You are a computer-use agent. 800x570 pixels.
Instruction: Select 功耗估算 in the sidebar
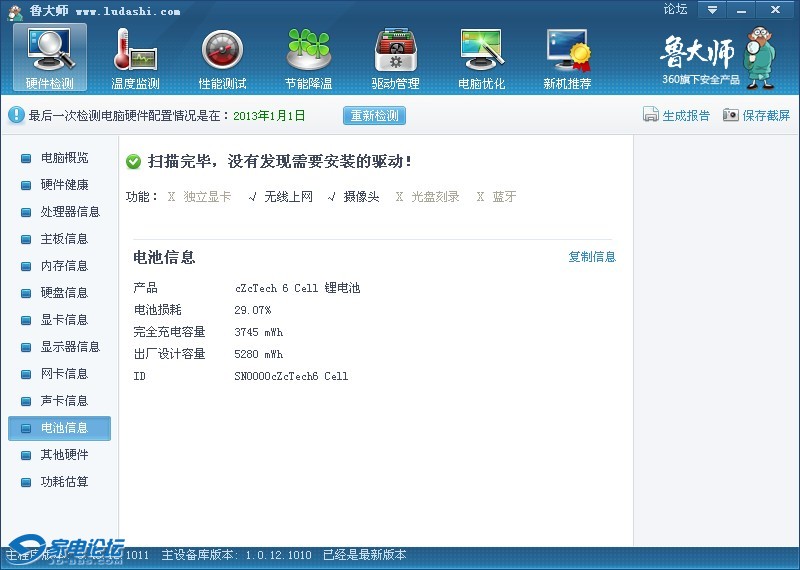(x=64, y=482)
